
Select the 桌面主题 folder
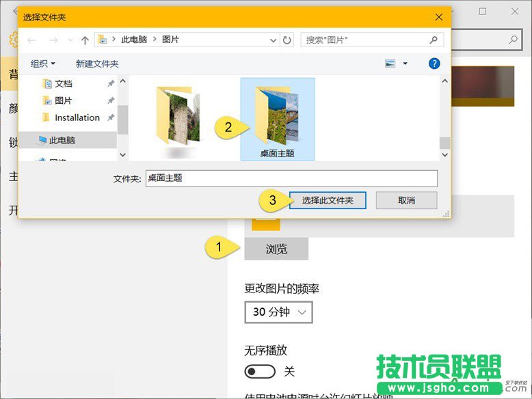[278, 119]
